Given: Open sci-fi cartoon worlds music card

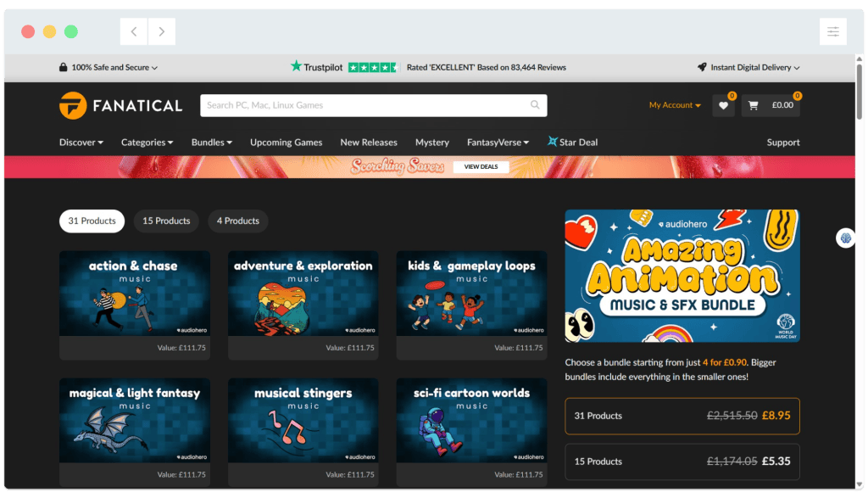Looking at the screenshot, I should (471, 432).
